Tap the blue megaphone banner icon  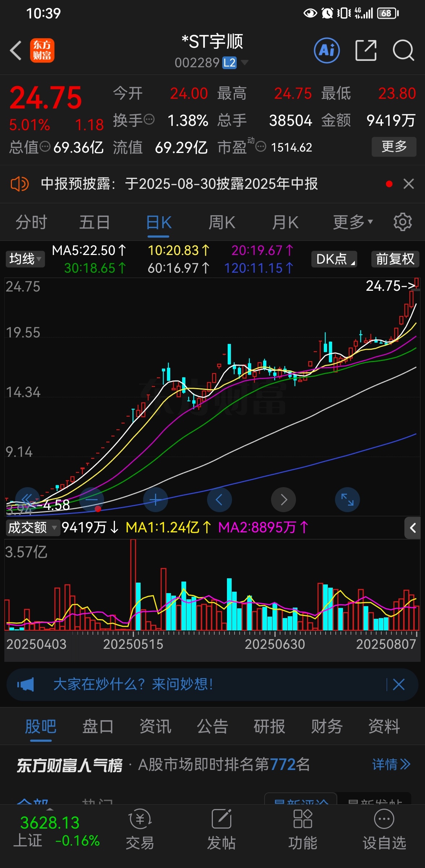pyautogui.click(x=25, y=684)
